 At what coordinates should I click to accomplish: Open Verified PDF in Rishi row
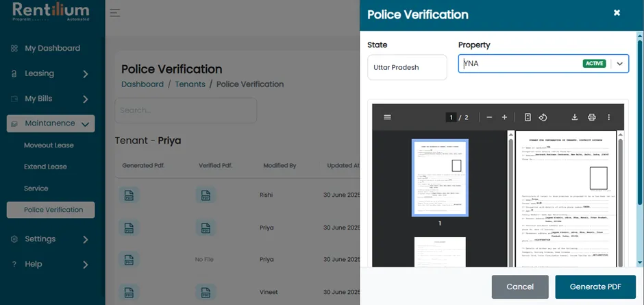pyautogui.click(x=206, y=195)
